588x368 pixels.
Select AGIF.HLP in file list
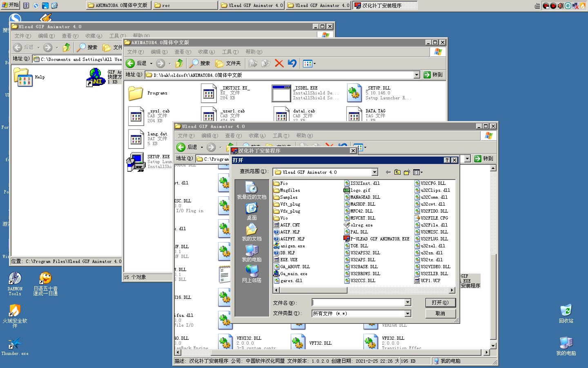click(x=287, y=232)
